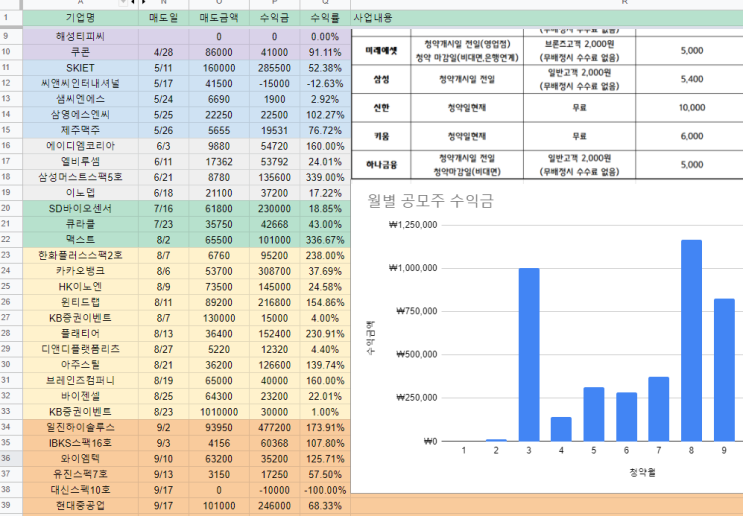The height and width of the screenshot is (516, 743).
Task: Select the 아주스틸 cell
Action: [x=81, y=365]
